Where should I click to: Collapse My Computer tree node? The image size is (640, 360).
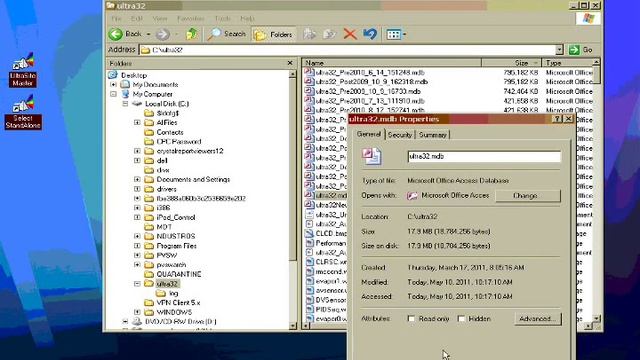click(x=113, y=94)
